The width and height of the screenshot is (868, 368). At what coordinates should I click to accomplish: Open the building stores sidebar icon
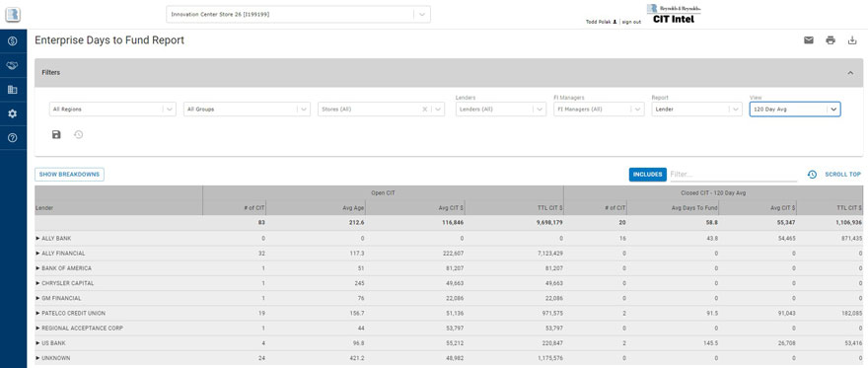(x=13, y=90)
